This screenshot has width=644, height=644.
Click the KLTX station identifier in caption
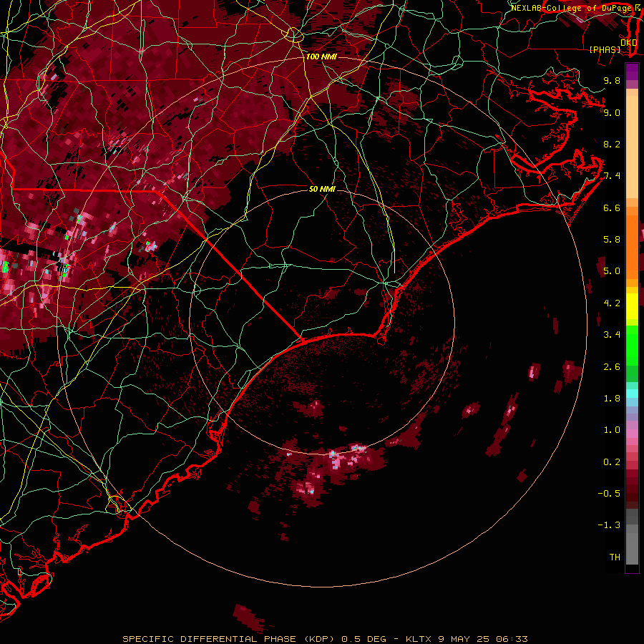pyautogui.click(x=419, y=639)
